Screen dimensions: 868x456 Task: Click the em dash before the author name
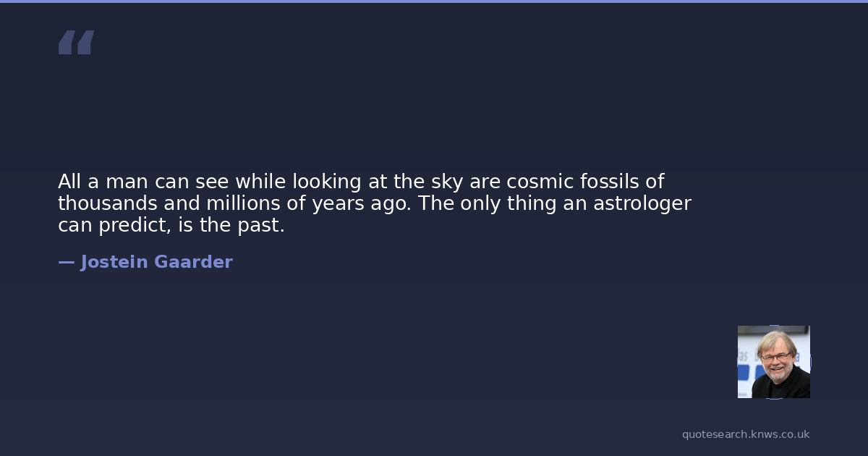(x=66, y=262)
